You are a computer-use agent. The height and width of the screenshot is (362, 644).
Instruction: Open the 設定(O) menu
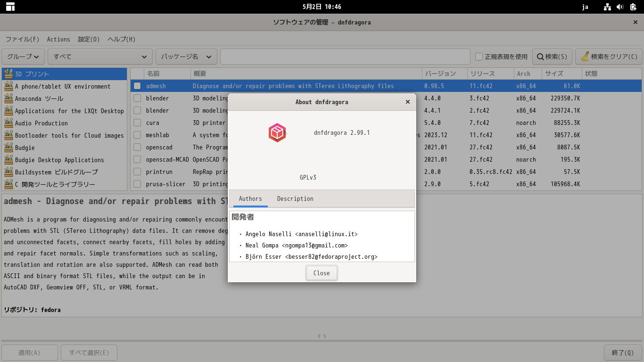89,39
